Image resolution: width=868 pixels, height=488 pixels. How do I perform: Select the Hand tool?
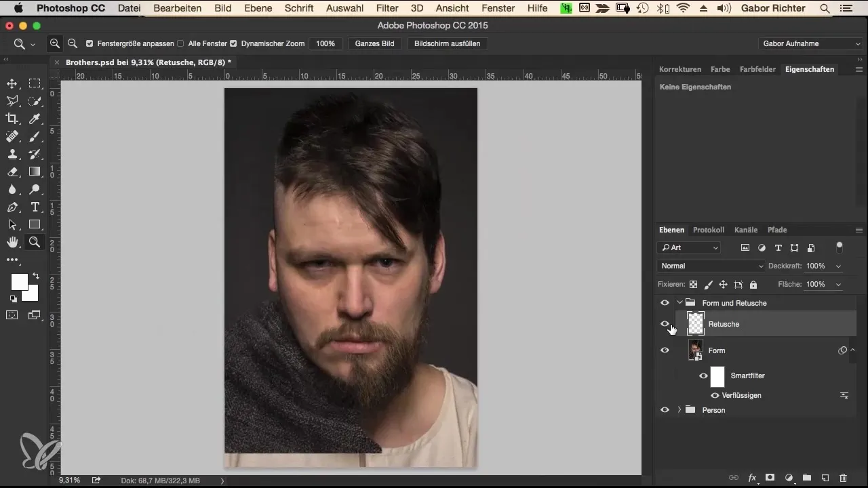coord(12,242)
